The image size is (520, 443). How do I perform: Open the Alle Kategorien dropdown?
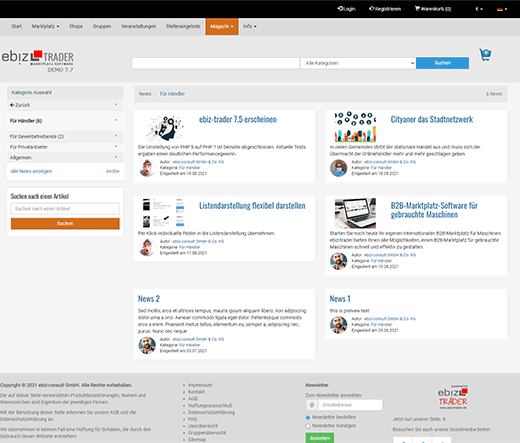(x=358, y=63)
